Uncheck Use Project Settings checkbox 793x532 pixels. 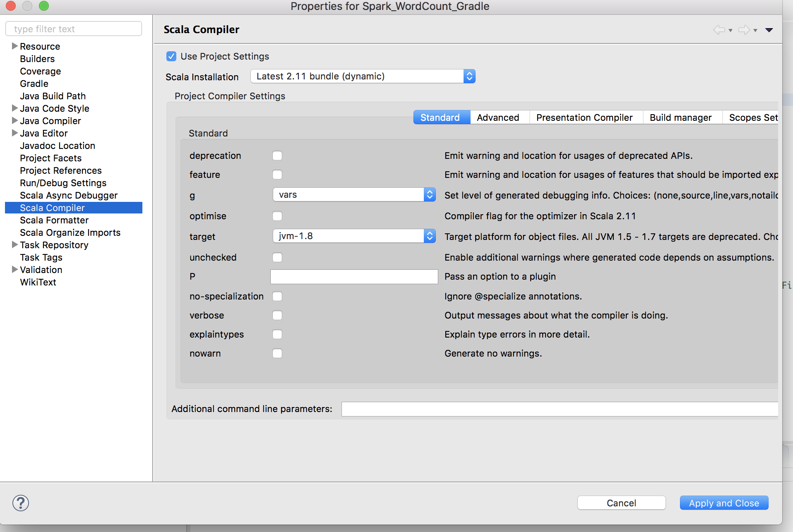pos(171,56)
